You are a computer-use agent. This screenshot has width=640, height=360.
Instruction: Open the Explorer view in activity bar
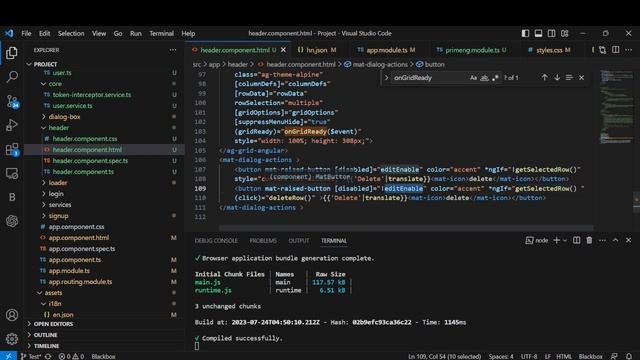pos(12,53)
